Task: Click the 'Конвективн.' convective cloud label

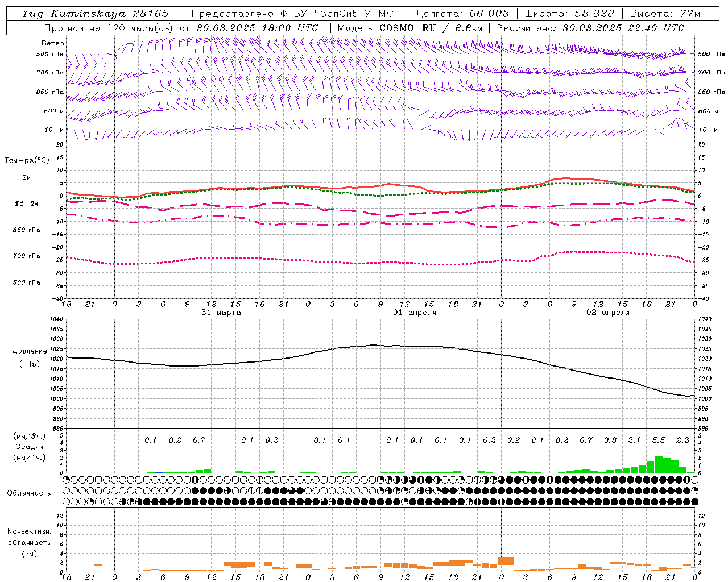Action: (29, 531)
